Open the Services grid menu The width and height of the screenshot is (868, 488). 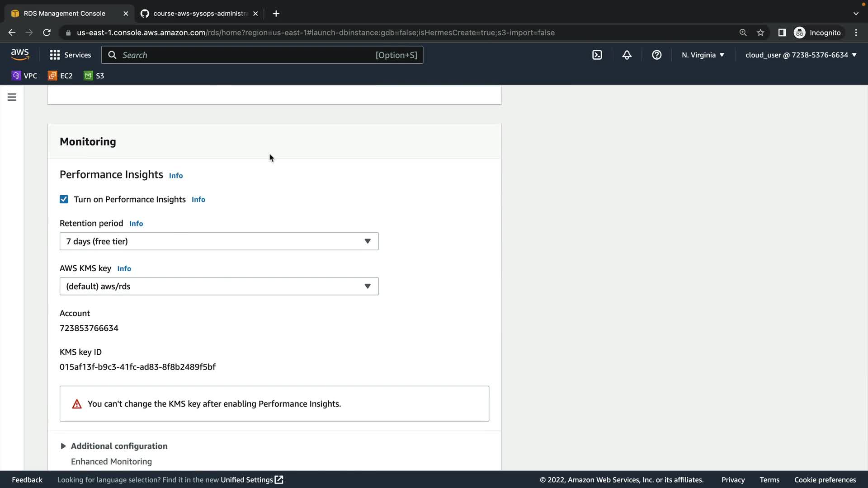click(x=70, y=55)
